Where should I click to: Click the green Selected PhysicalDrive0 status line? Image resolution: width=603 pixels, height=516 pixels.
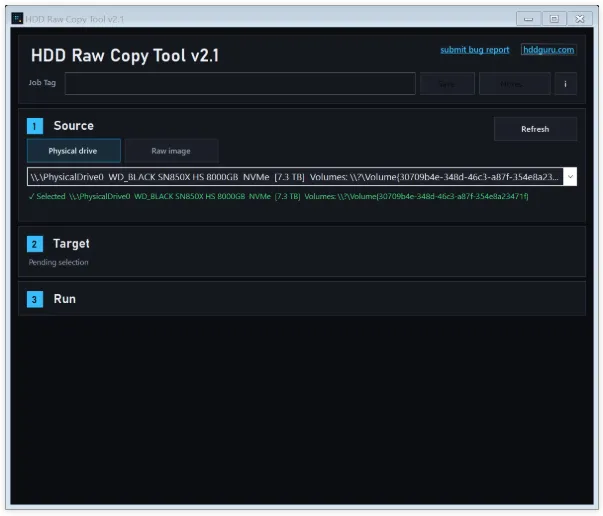pyautogui.click(x=278, y=196)
